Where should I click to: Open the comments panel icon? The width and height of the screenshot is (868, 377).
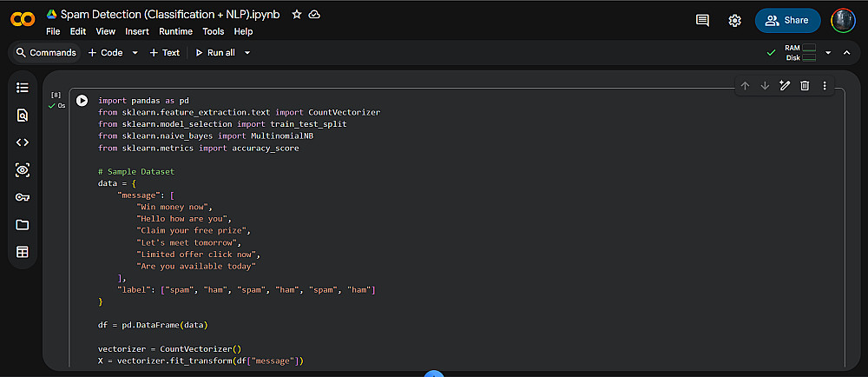coord(703,20)
